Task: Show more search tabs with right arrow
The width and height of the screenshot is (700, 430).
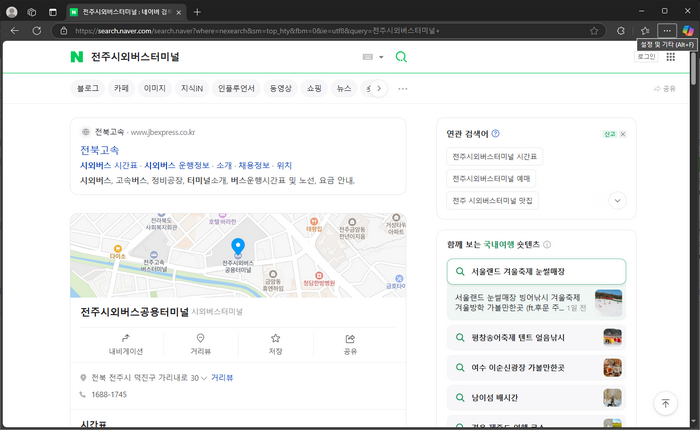Action: [379, 88]
